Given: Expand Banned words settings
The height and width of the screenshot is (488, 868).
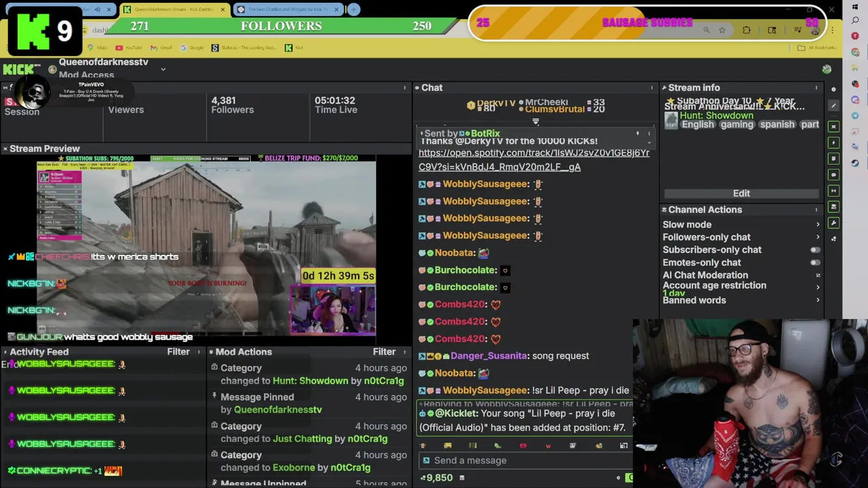Looking at the screenshot, I should (x=818, y=300).
